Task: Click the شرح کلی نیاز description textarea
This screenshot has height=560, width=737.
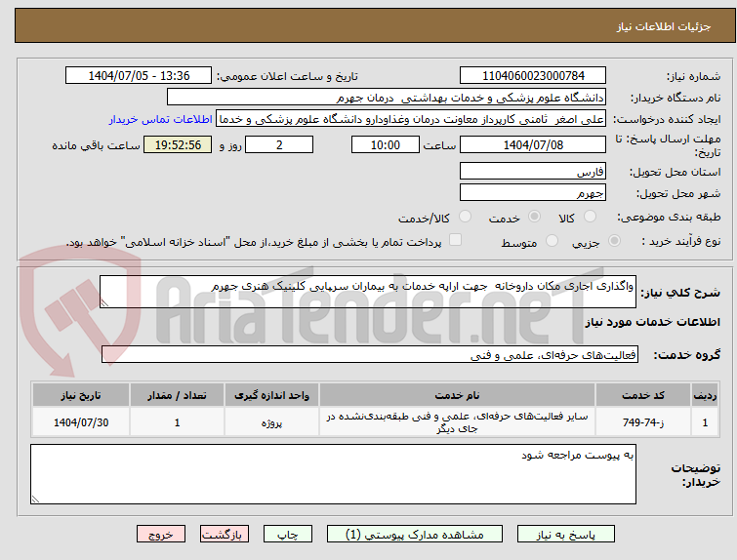Action: pos(368,292)
